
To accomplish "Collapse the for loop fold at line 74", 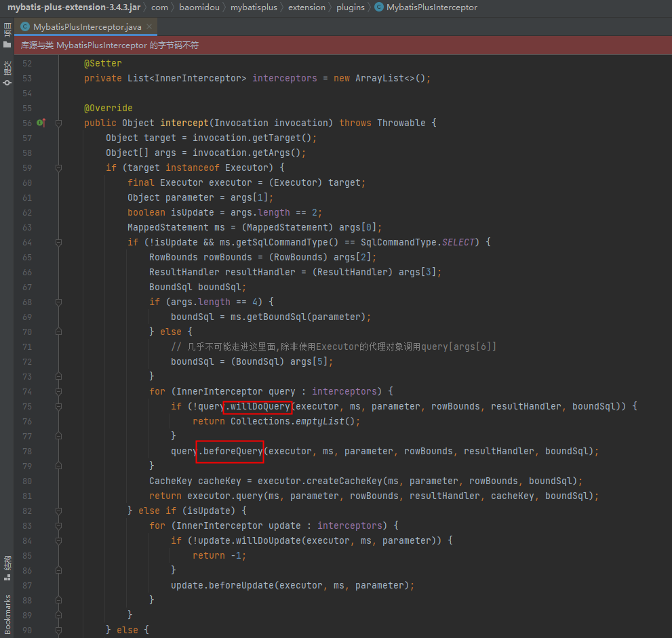I will (59, 392).
